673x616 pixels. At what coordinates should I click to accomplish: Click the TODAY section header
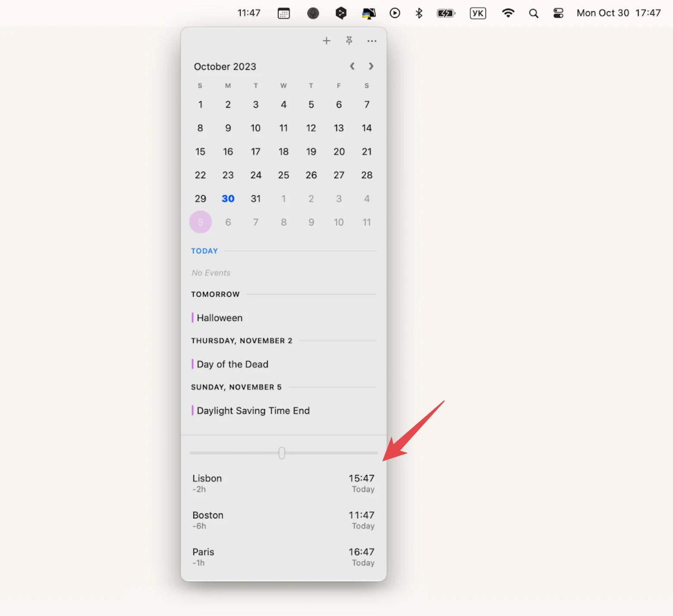coord(204,251)
